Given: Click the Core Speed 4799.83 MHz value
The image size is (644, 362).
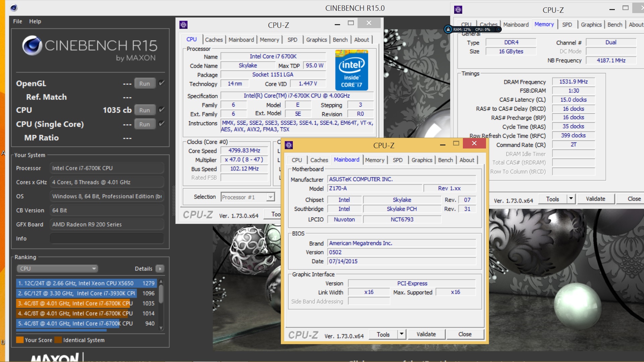Looking at the screenshot, I should tap(245, 151).
